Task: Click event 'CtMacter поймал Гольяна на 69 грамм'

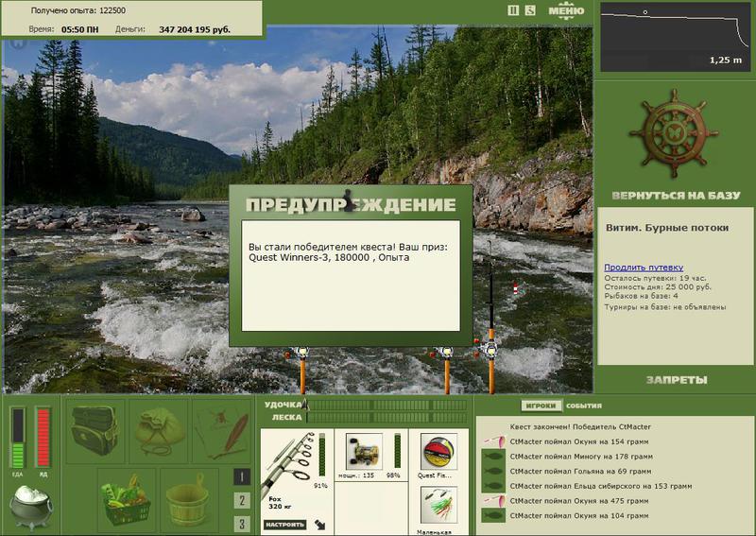Action: (580, 472)
